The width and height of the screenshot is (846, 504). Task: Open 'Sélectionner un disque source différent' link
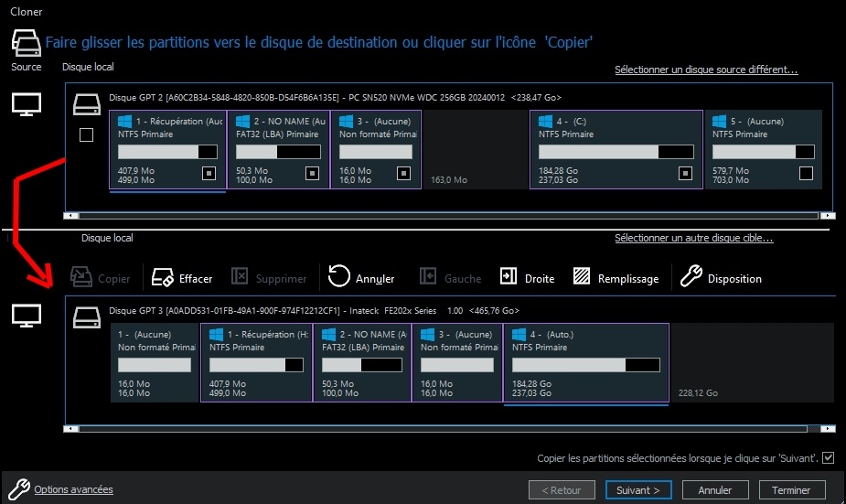(x=706, y=70)
